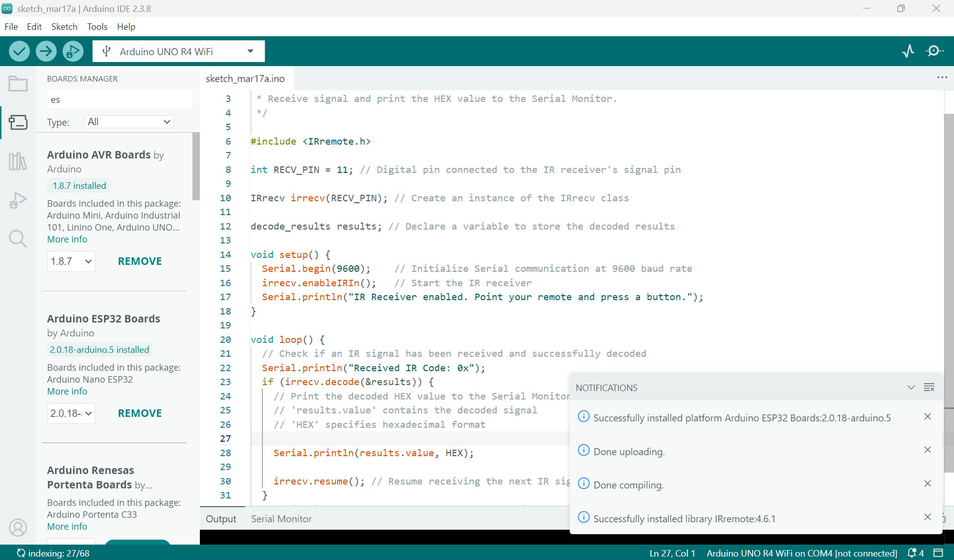The height and width of the screenshot is (560, 954).
Task: Click the irrecv.enableIRIn() code line
Action: pos(319,283)
